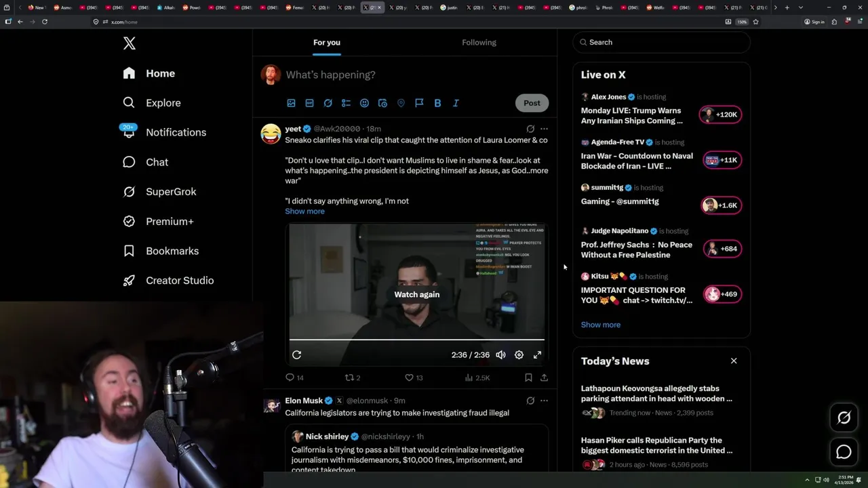
Task: Click the Post button
Action: point(532,103)
